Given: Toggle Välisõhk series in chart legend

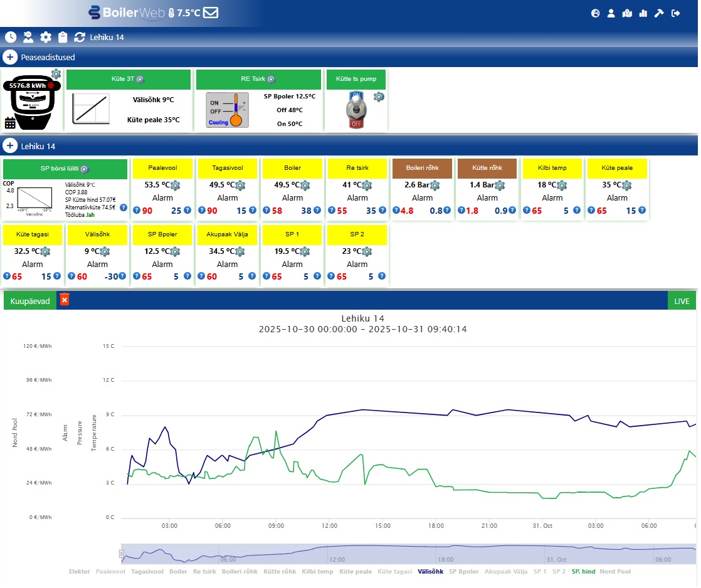Looking at the screenshot, I should click(x=430, y=572).
